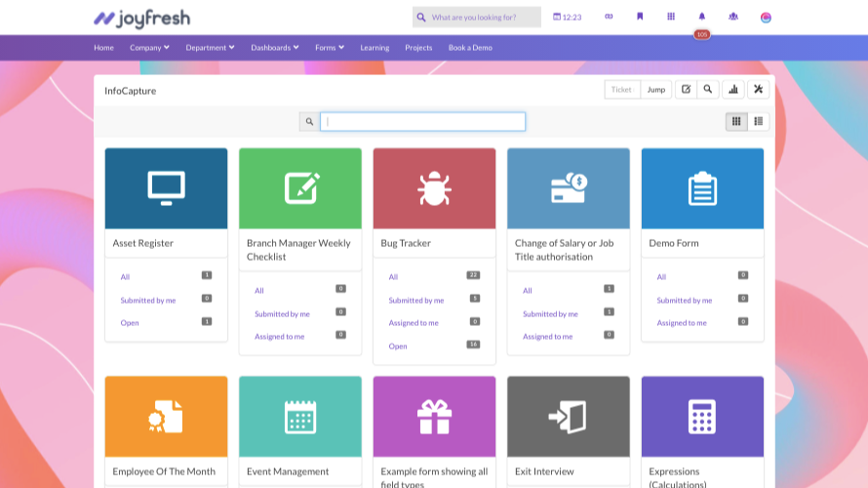Screen dimensions: 868x488
Task: Click the InfoCapture reports chart icon
Action: 733,90
